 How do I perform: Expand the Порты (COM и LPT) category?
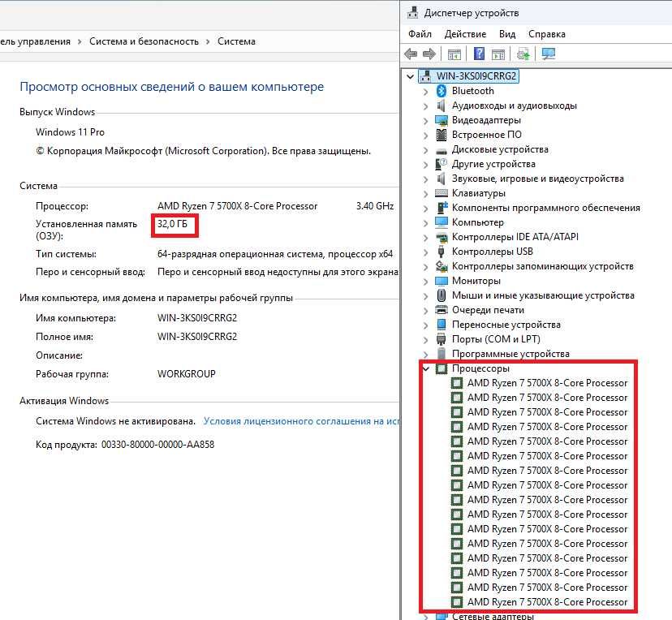pos(425,339)
